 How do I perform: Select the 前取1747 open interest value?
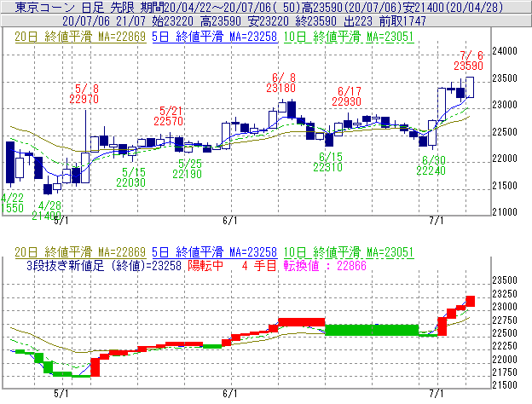(x=402, y=21)
